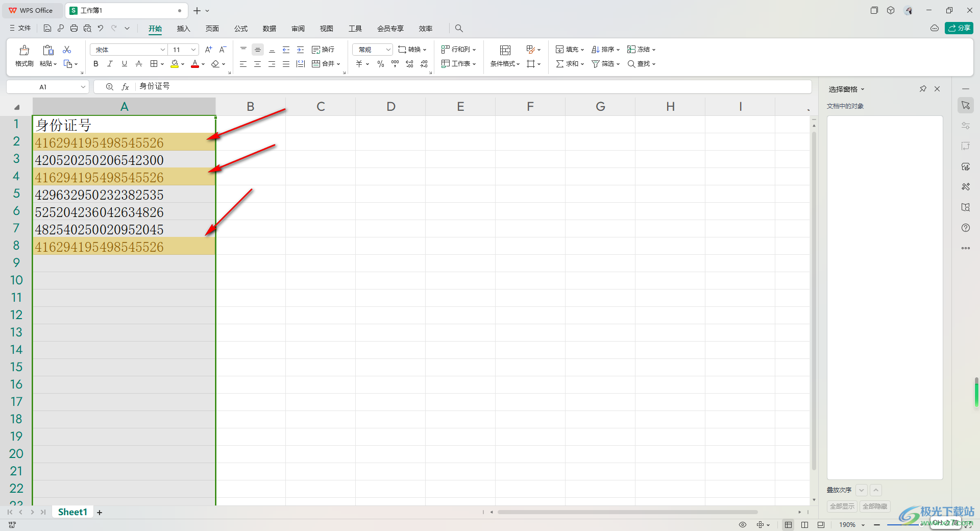Toggle Strikethrough formatting
Screen dimensions: 980x531
tap(138, 64)
